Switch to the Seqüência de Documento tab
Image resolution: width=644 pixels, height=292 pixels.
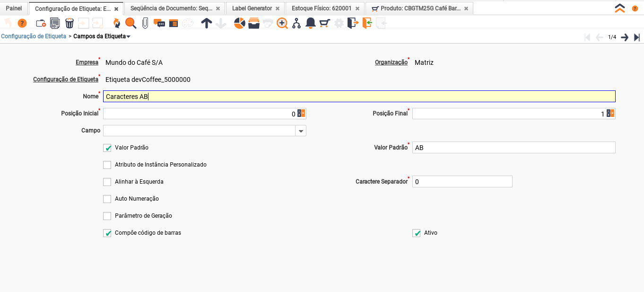pyautogui.click(x=171, y=9)
